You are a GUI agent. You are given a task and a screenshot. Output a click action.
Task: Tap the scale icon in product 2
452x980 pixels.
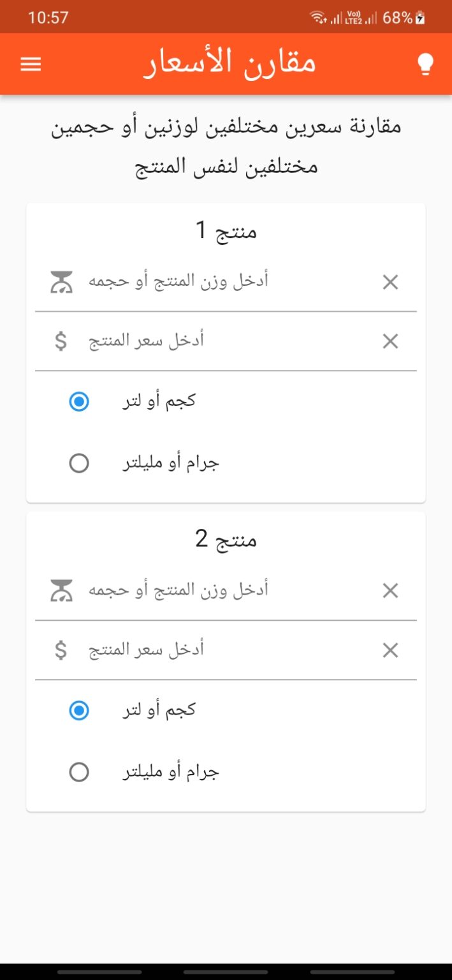62,591
